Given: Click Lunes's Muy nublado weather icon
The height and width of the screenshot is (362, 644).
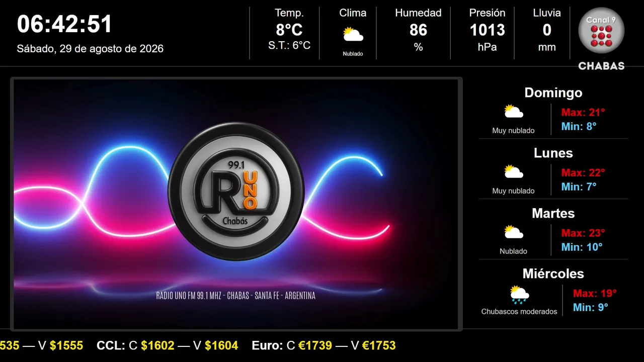Looking at the screenshot, I should coord(514,171).
